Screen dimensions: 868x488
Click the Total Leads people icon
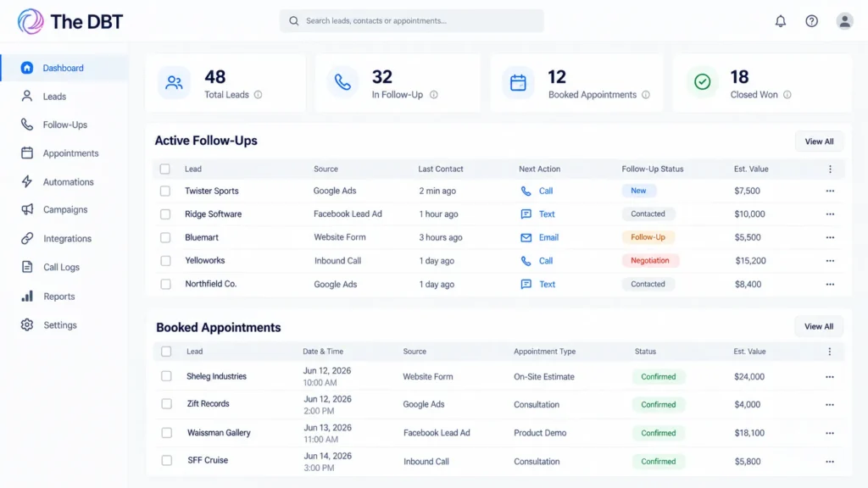[174, 82]
